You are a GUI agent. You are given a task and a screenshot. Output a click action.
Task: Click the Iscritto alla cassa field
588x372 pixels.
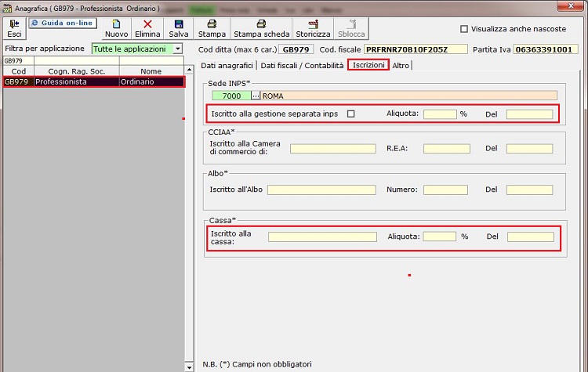point(322,237)
